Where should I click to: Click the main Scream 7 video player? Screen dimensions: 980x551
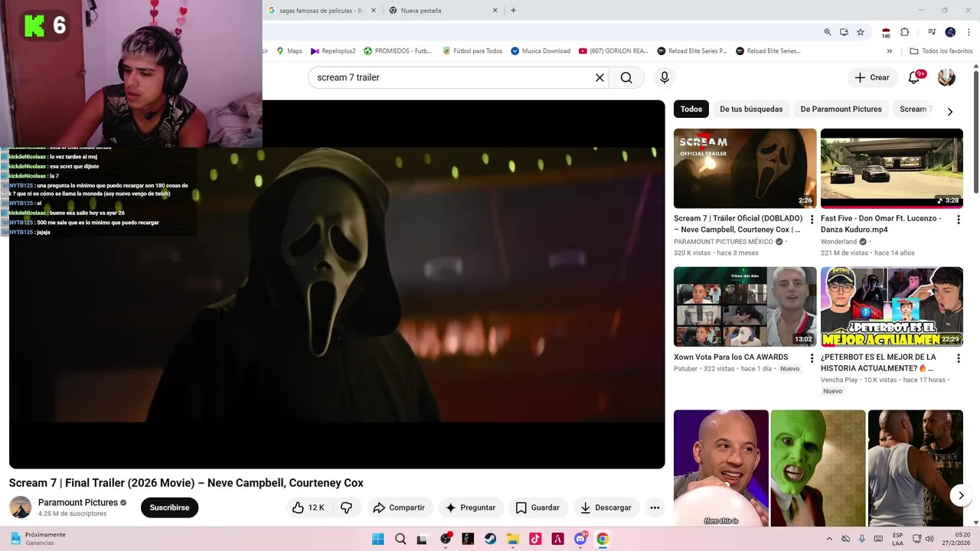point(337,285)
